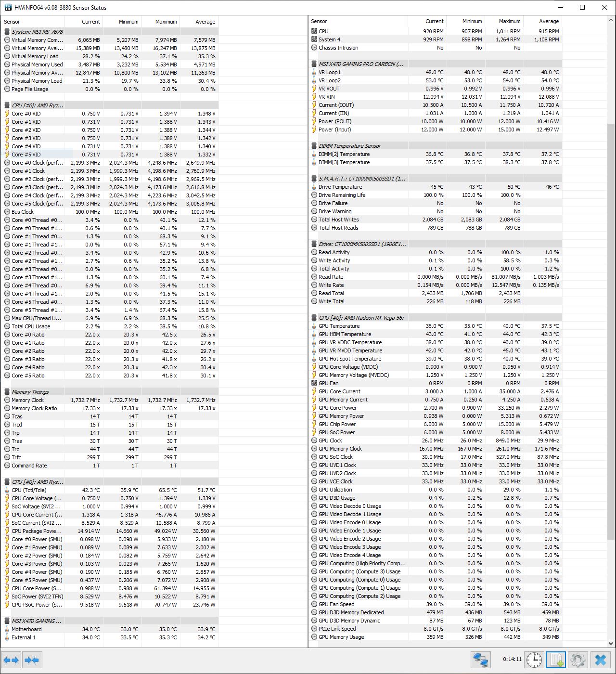
Task: Click lightning icon beside GPU Core Power
Action: [x=314, y=408]
